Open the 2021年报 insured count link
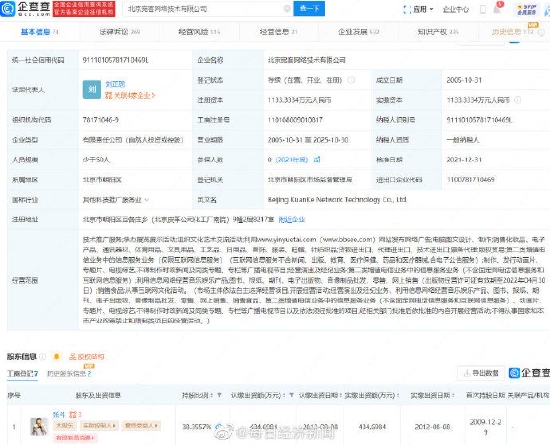550x445 pixels. click(292, 160)
